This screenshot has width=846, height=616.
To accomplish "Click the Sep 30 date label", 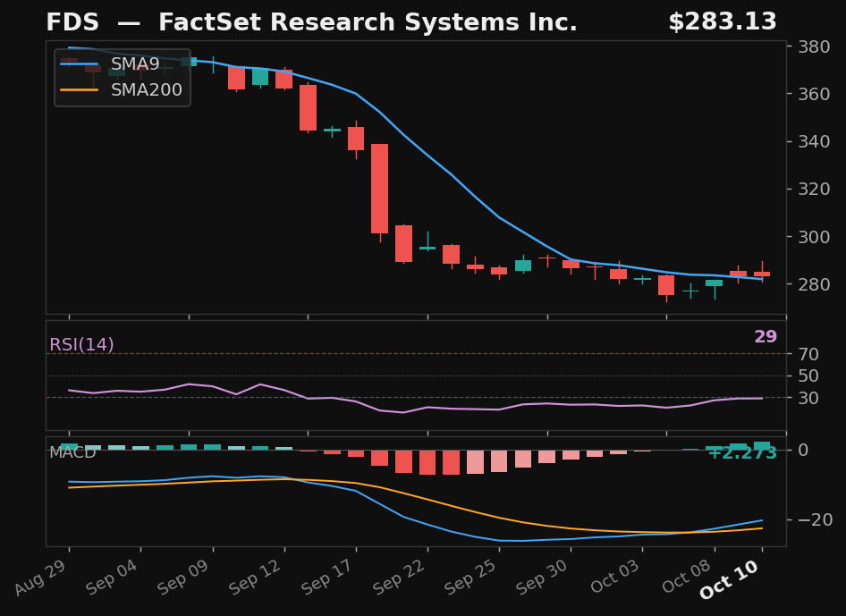I will [x=544, y=577].
